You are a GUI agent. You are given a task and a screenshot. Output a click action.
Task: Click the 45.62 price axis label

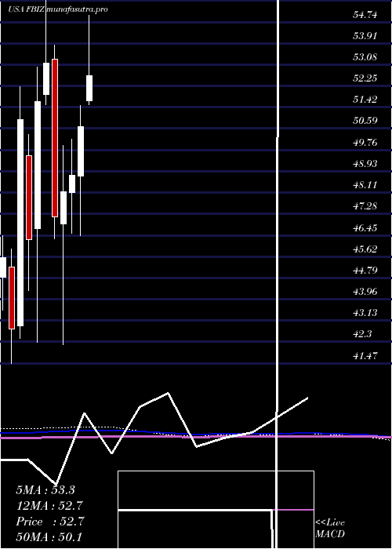pyautogui.click(x=365, y=249)
